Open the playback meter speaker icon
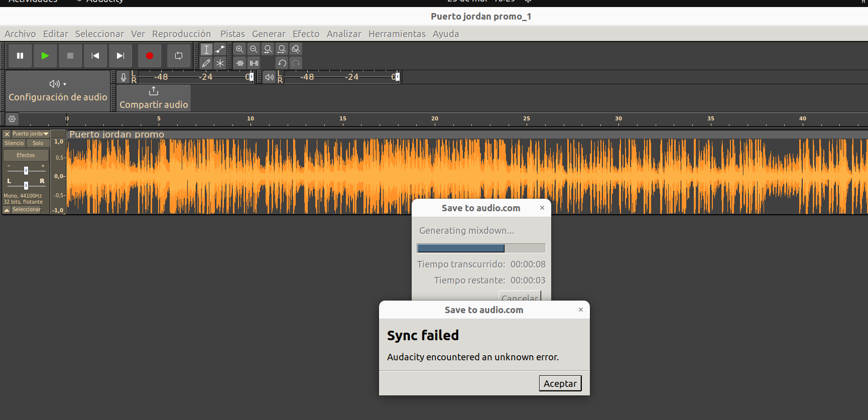 click(270, 77)
